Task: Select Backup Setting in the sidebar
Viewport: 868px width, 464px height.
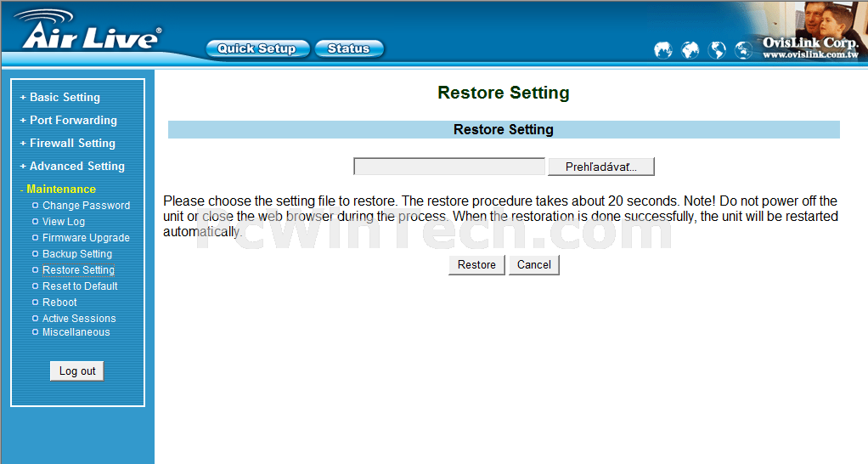Action: (77, 253)
